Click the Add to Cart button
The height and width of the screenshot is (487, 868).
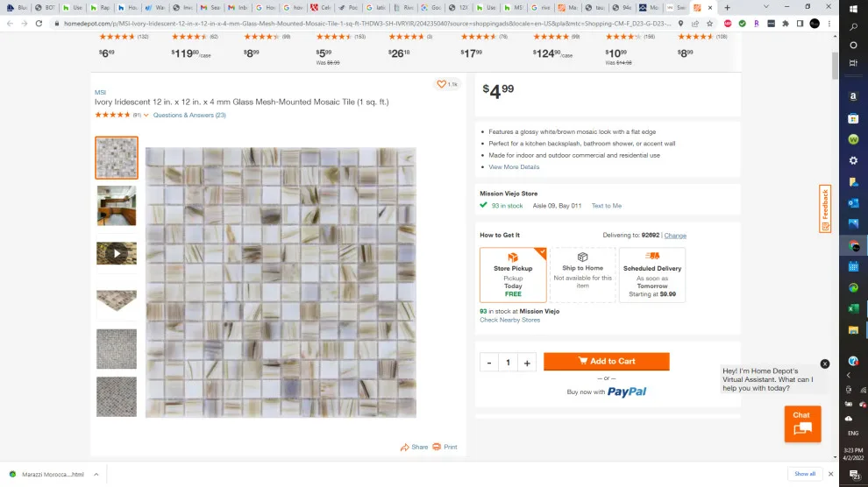(606, 361)
